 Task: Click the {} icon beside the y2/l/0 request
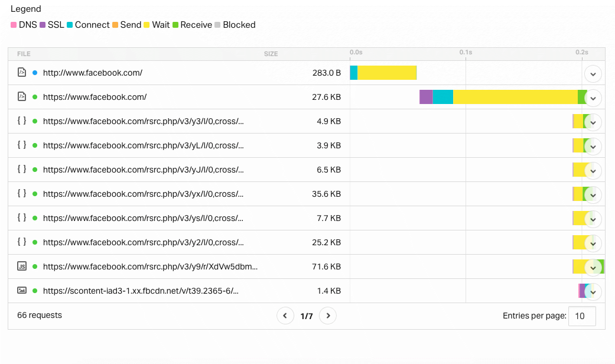click(21, 242)
